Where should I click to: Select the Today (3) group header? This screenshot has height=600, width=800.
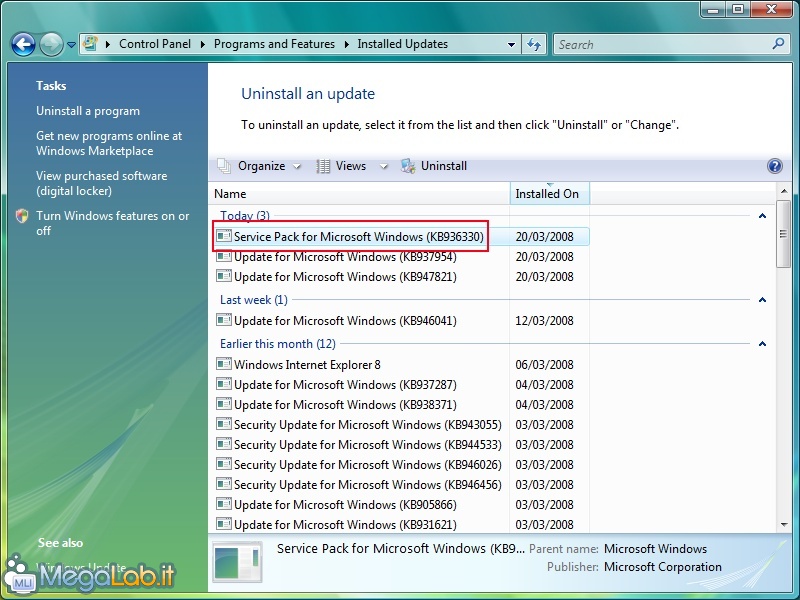pyautogui.click(x=245, y=215)
